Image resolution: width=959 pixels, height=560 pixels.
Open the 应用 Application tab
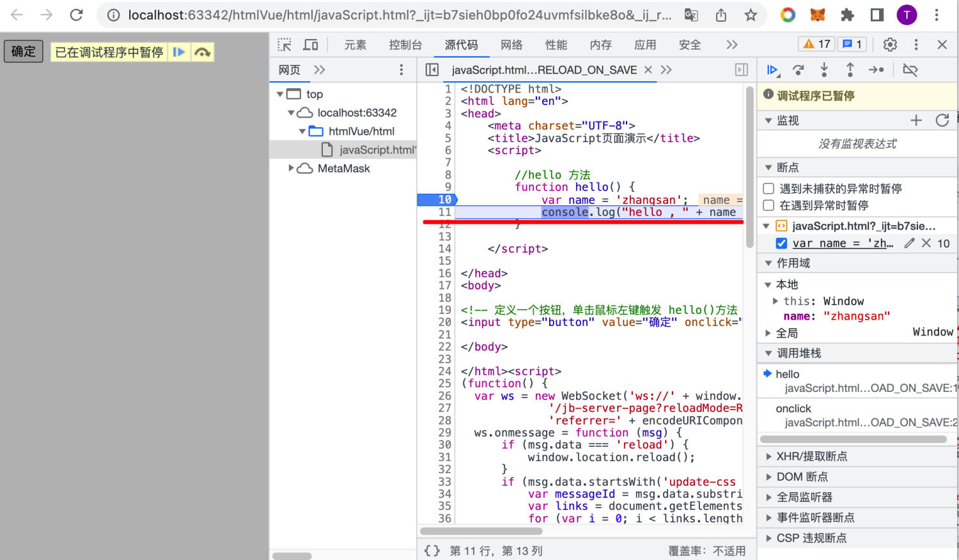645,45
